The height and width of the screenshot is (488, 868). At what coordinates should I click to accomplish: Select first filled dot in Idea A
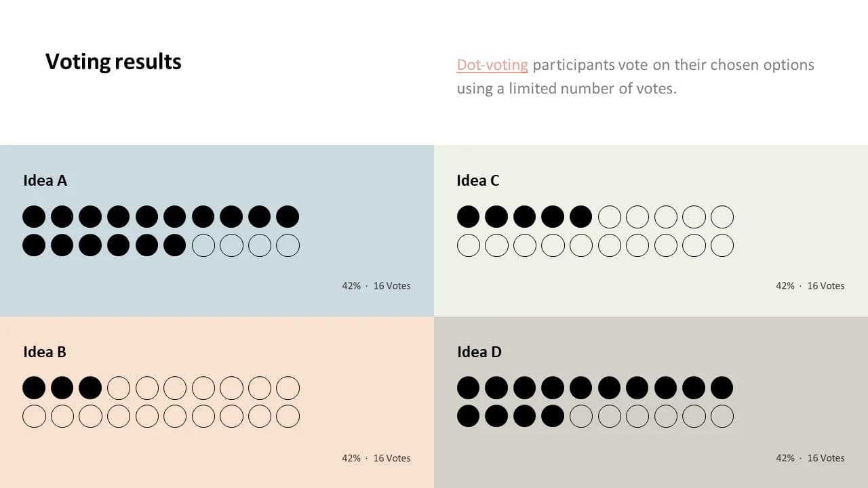[34, 217]
